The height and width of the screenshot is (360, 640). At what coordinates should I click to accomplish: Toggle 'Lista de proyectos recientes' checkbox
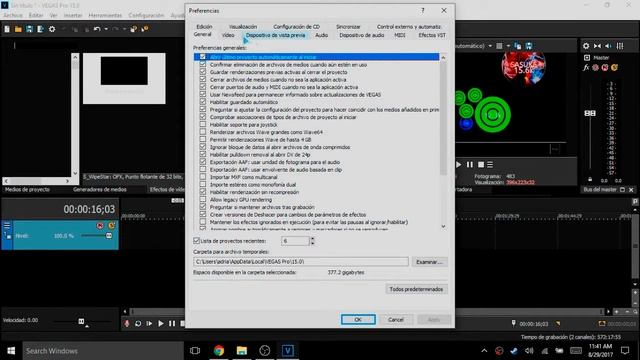coord(196,241)
